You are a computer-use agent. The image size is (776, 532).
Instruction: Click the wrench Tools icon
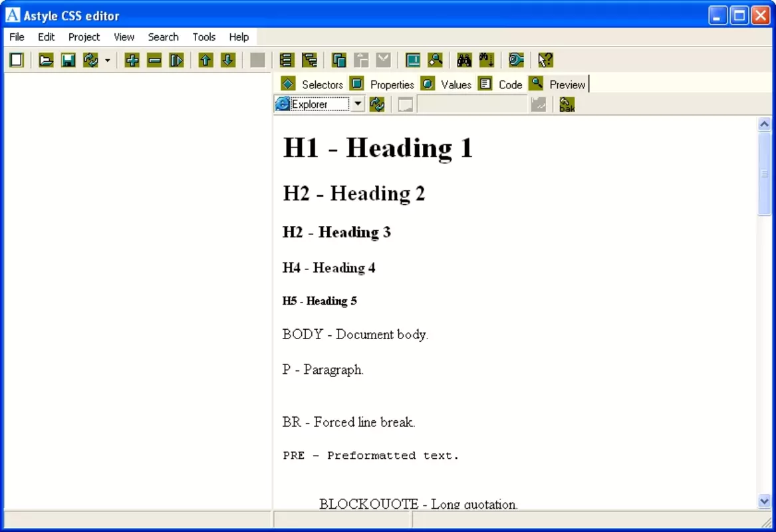pos(516,61)
